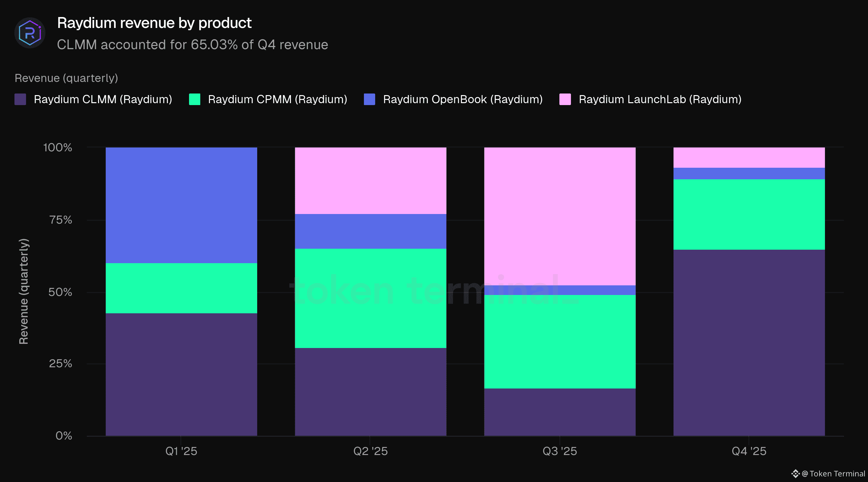Click the Q4 '25 CPMM green segment

(x=749, y=214)
